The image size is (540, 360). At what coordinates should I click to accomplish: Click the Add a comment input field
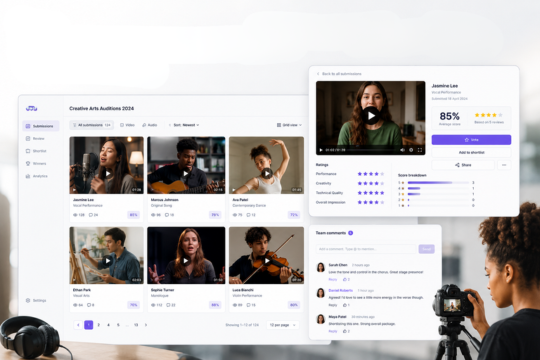click(366, 249)
